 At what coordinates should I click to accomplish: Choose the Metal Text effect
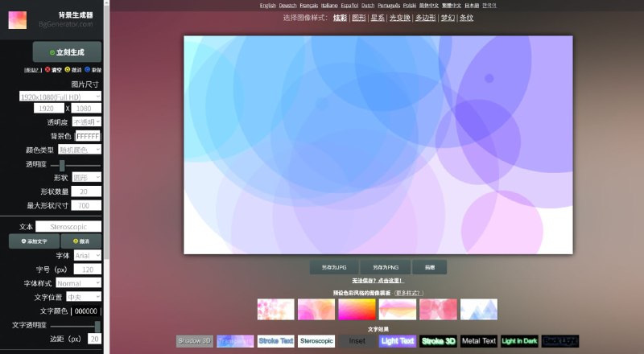[x=478, y=341]
